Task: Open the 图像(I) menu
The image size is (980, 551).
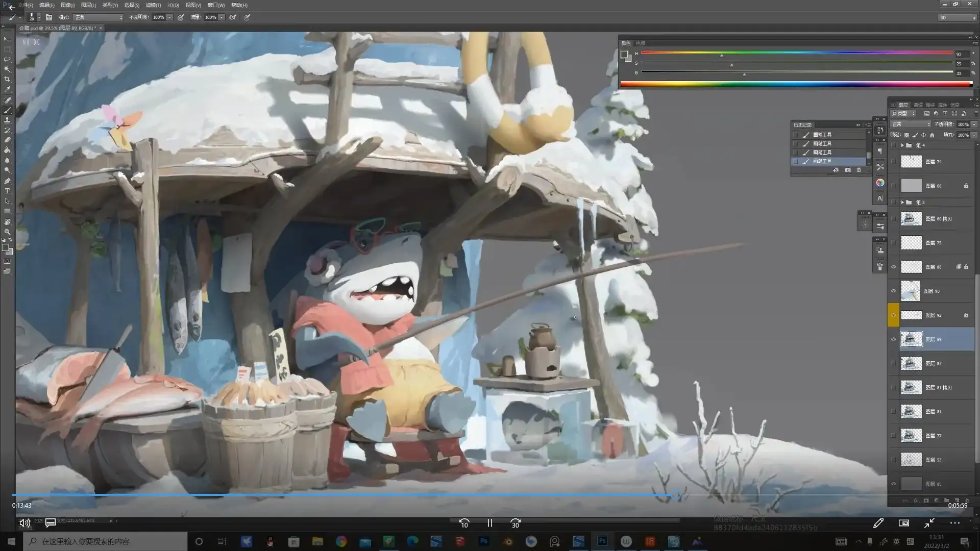Action: [67, 5]
